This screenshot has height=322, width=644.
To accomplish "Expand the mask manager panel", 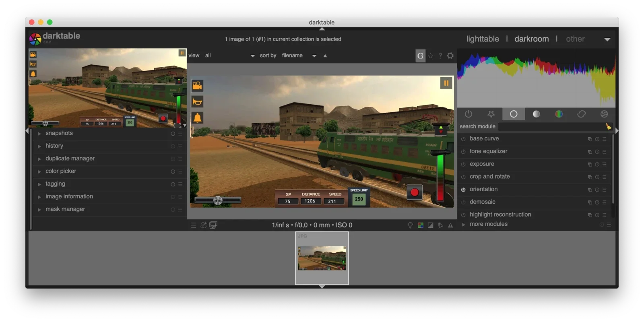I will point(39,210).
